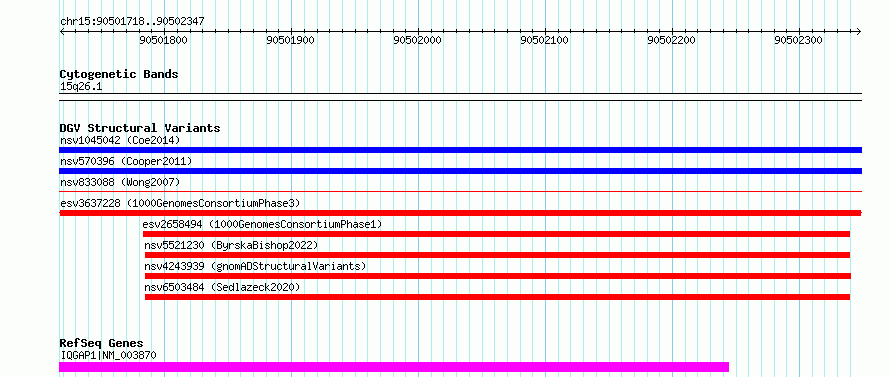Click the 90502000 ruler tick label
The width and height of the screenshot is (890, 377).
point(418,40)
